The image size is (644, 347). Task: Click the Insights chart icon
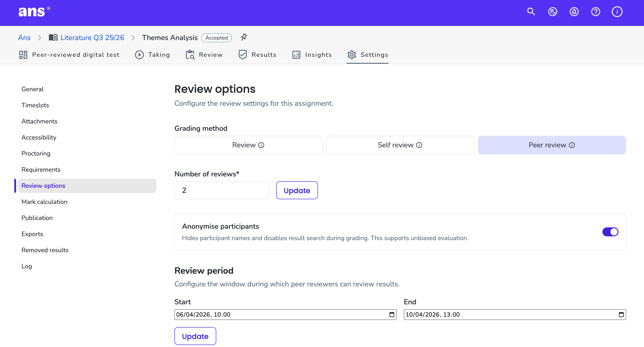[x=296, y=55]
